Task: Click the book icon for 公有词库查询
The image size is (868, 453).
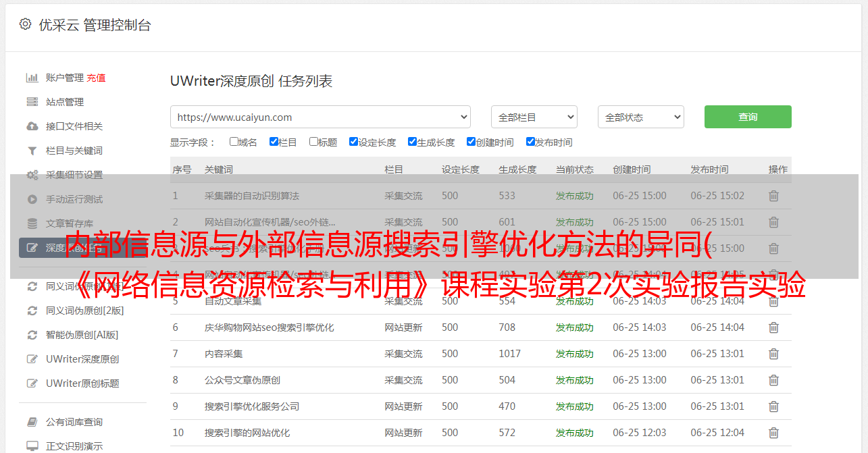Action: (32, 422)
